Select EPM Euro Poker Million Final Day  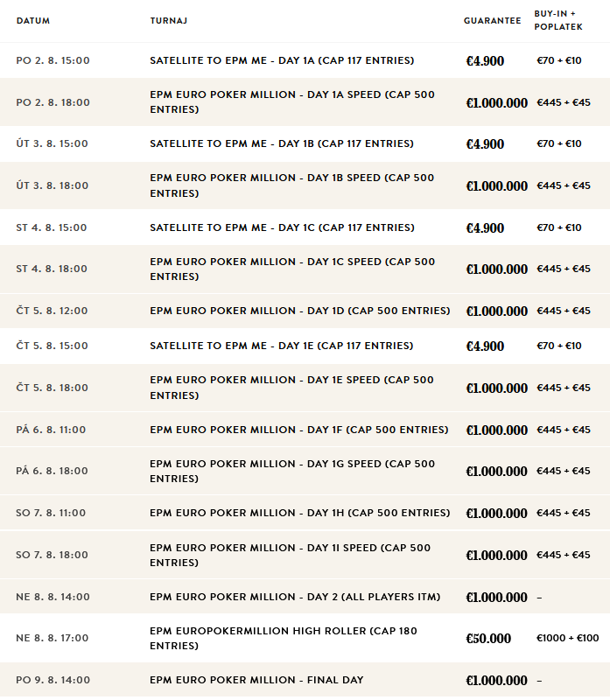pos(305,680)
